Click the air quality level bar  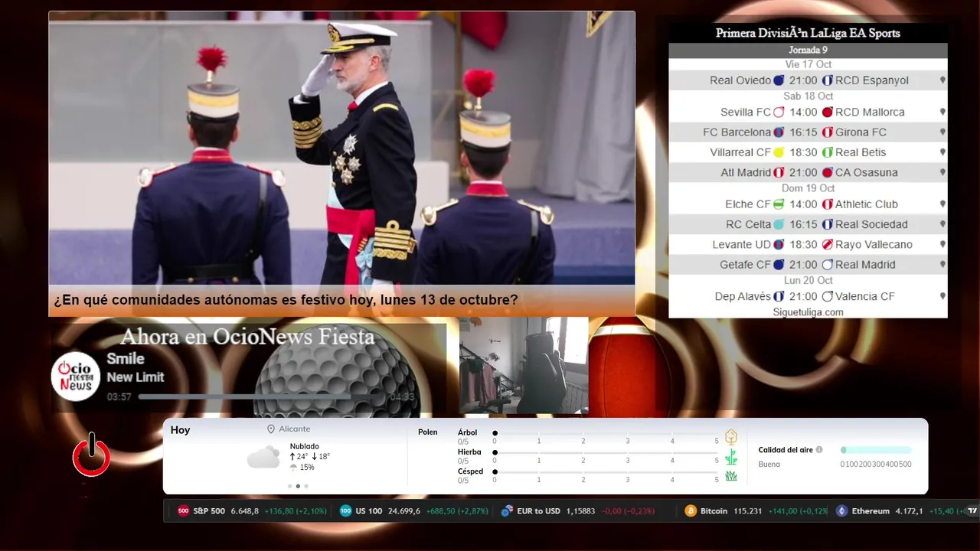click(876, 450)
